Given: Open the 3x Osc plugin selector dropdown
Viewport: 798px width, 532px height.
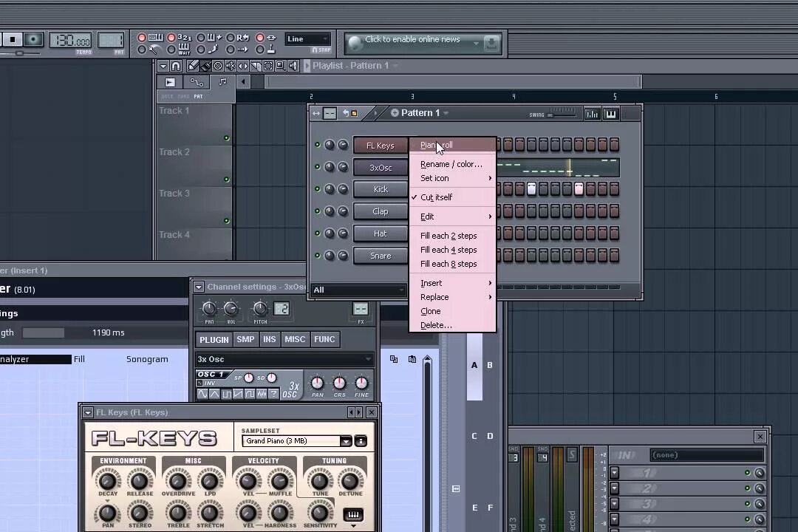Looking at the screenshot, I should point(284,359).
